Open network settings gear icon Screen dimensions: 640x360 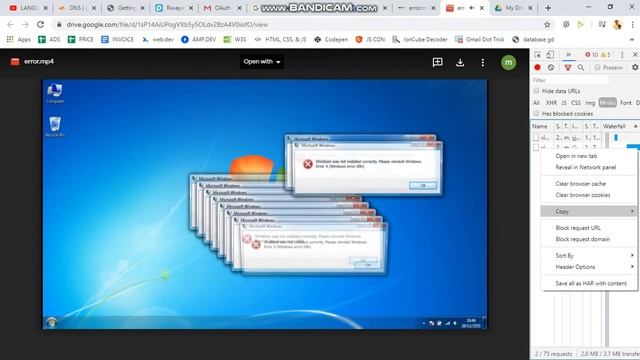[x=635, y=67]
